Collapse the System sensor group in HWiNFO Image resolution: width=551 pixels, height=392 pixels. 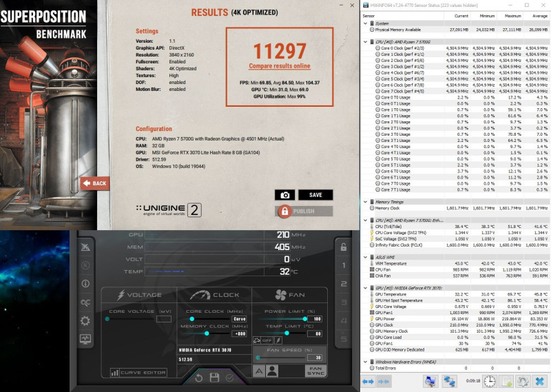click(366, 23)
